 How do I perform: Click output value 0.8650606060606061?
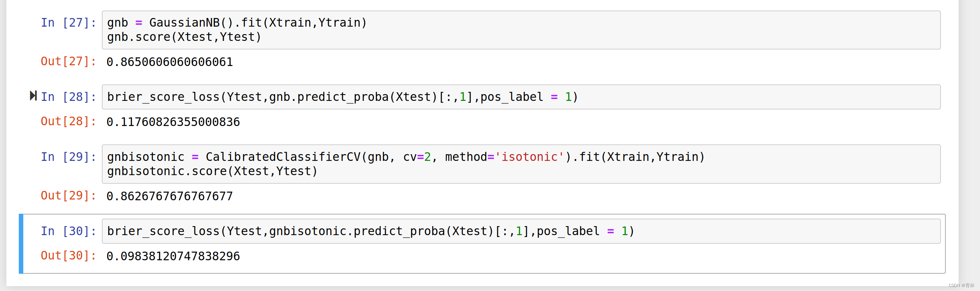(169, 62)
